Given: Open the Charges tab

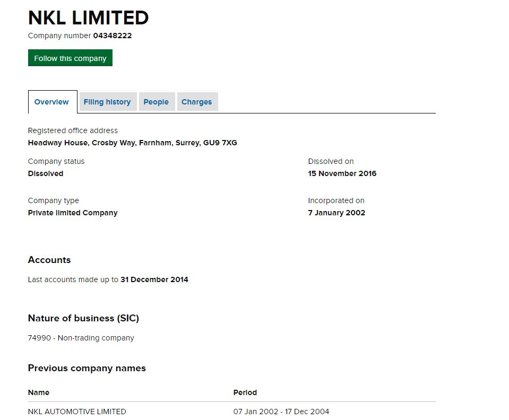Looking at the screenshot, I should pyautogui.click(x=196, y=102).
